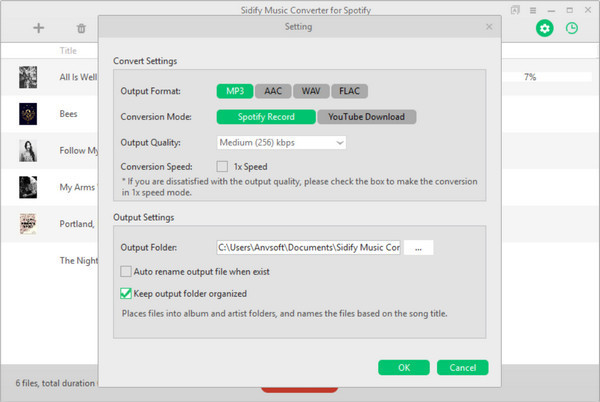Click the Output Folder path field

click(x=308, y=247)
